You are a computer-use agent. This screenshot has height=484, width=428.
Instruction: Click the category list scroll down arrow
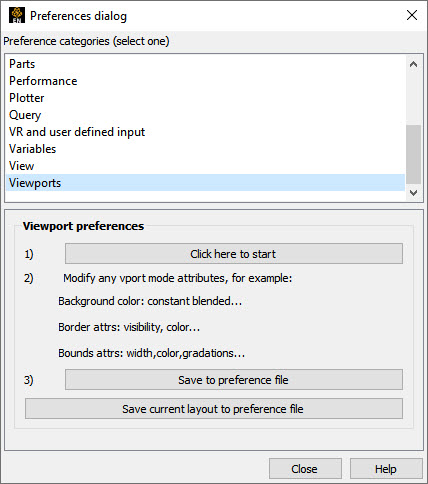coord(413,193)
